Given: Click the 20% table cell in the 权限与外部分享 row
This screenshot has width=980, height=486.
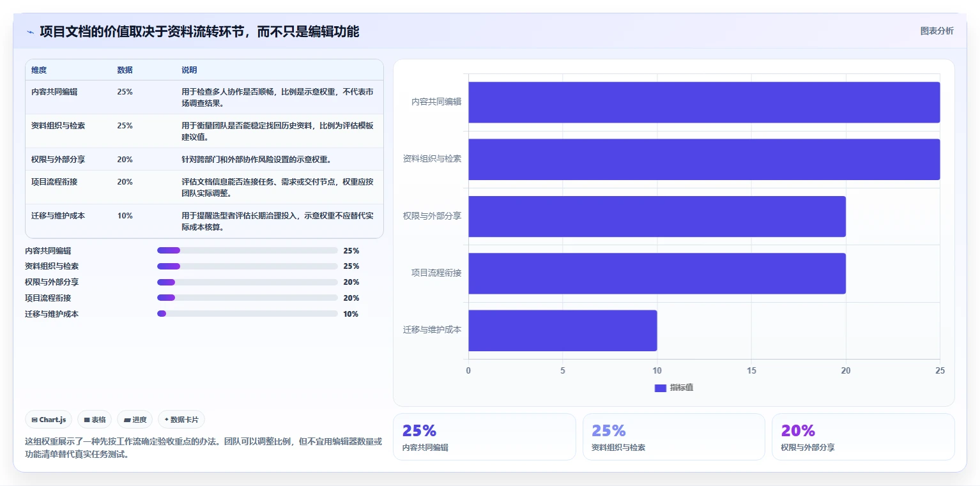Looking at the screenshot, I should coord(125,160).
